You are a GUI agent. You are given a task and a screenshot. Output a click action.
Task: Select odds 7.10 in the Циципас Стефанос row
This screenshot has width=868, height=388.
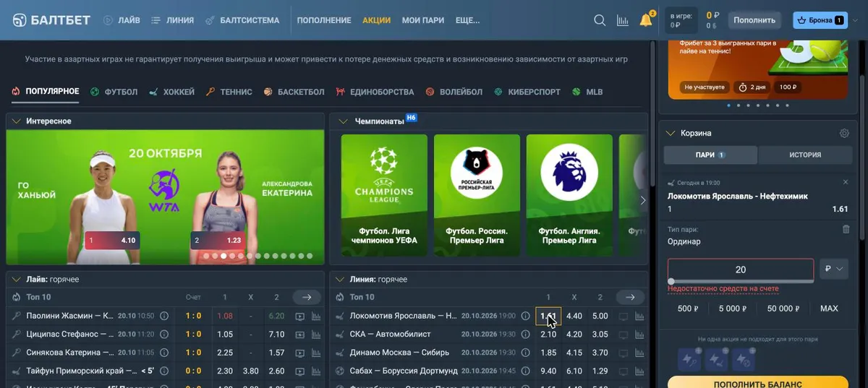[276, 335]
